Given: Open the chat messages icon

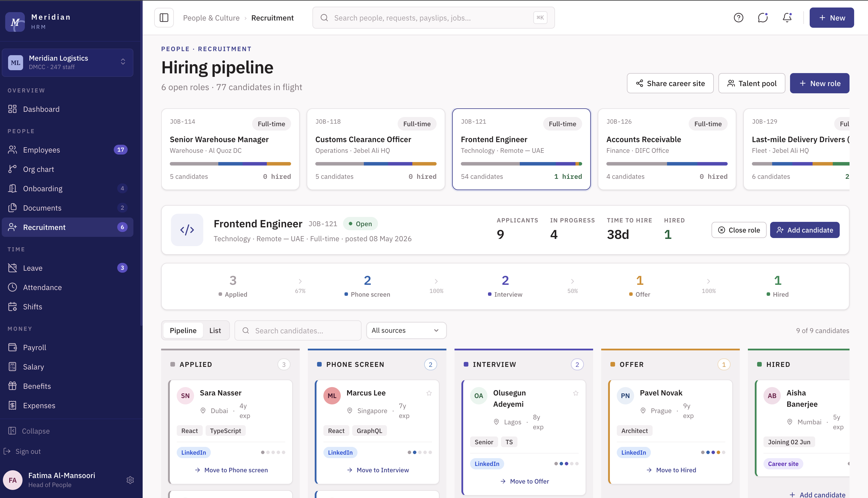Looking at the screenshot, I should [x=763, y=18].
